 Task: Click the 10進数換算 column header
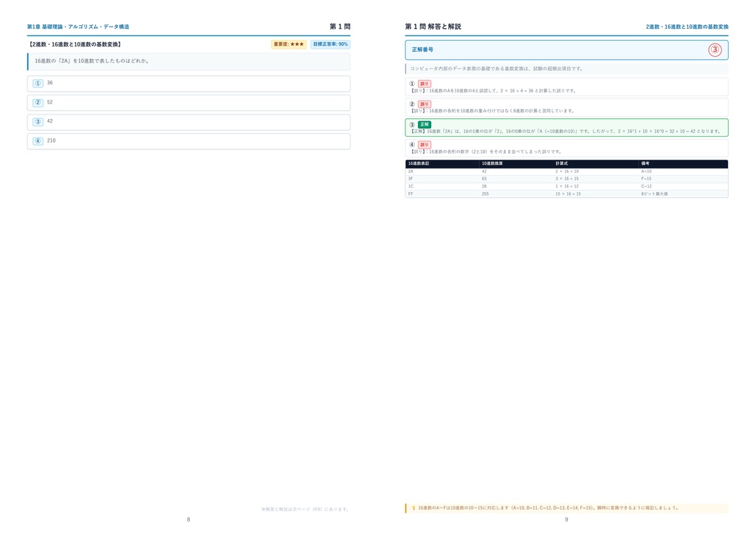click(492, 163)
